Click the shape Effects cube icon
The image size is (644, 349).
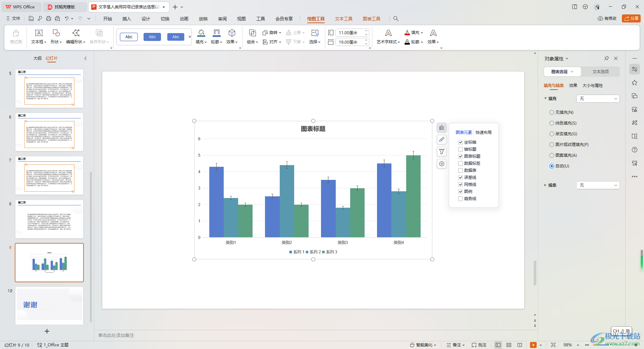coord(232,33)
